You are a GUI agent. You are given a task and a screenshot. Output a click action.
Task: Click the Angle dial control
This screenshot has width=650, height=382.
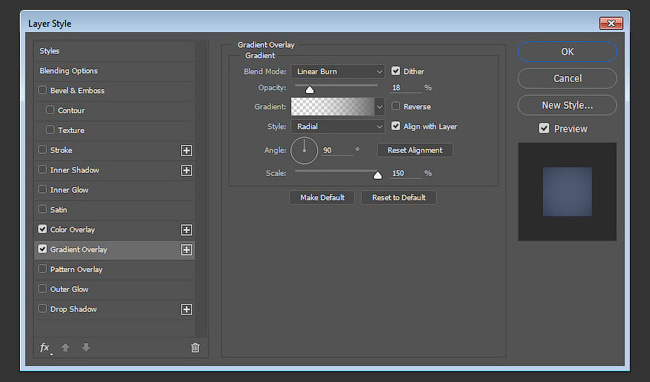[x=304, y=150]
